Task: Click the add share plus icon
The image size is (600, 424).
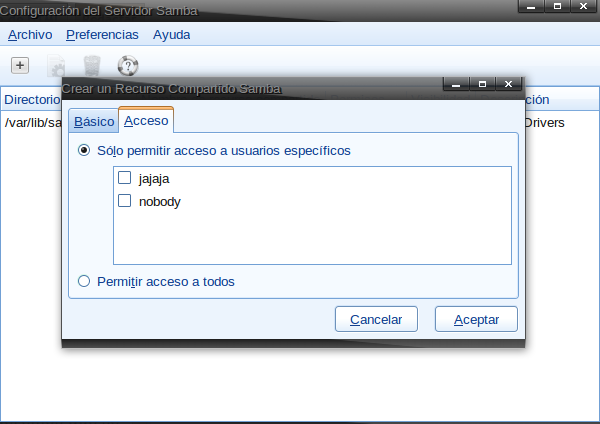Action: pyautogui.click(x=20, y=65)
